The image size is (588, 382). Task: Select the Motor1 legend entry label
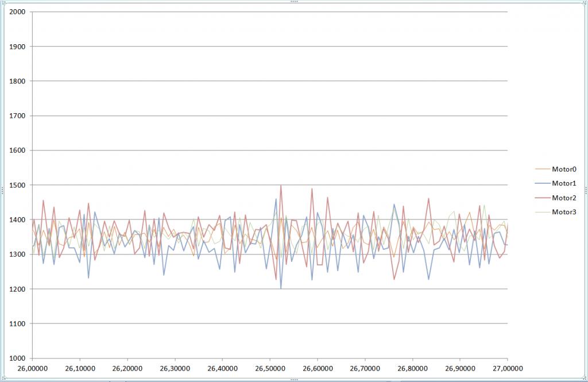coord(564,184)
